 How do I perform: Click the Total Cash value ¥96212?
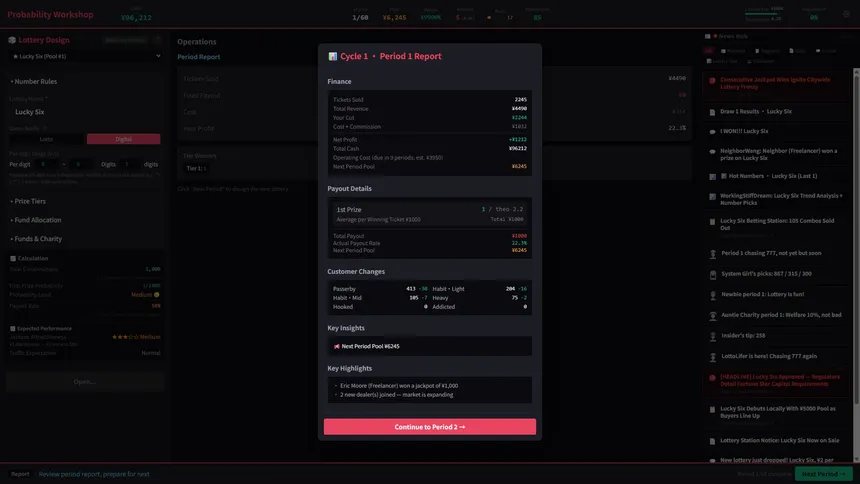point(517,148)
